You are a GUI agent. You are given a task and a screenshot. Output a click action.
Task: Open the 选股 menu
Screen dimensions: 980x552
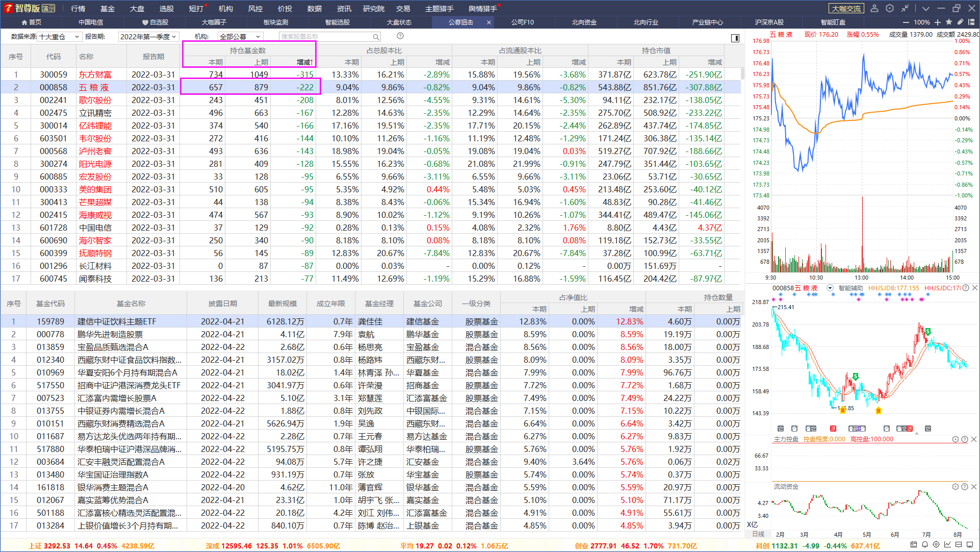[x=167, y=9]
